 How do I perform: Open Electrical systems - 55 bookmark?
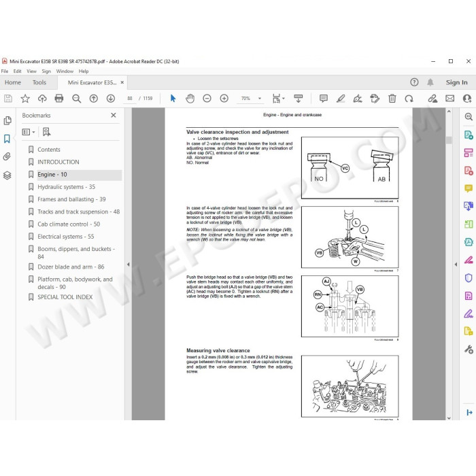click(65, 236)
